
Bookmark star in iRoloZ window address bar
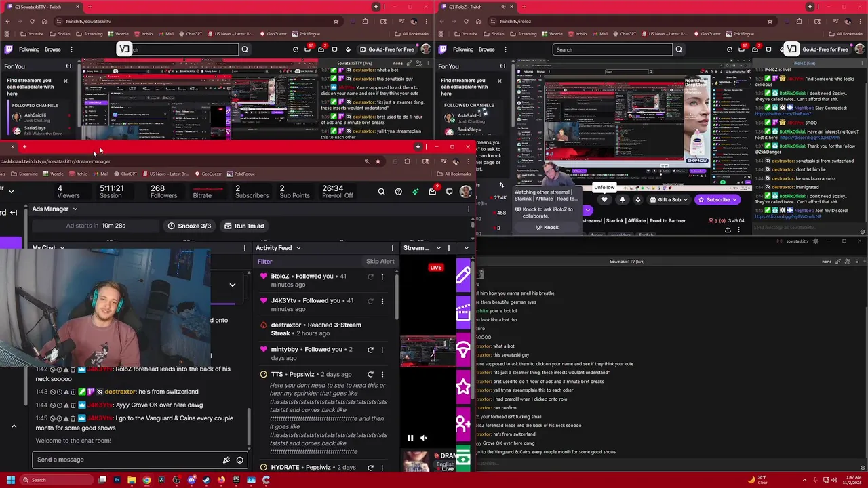pos(770,21)
